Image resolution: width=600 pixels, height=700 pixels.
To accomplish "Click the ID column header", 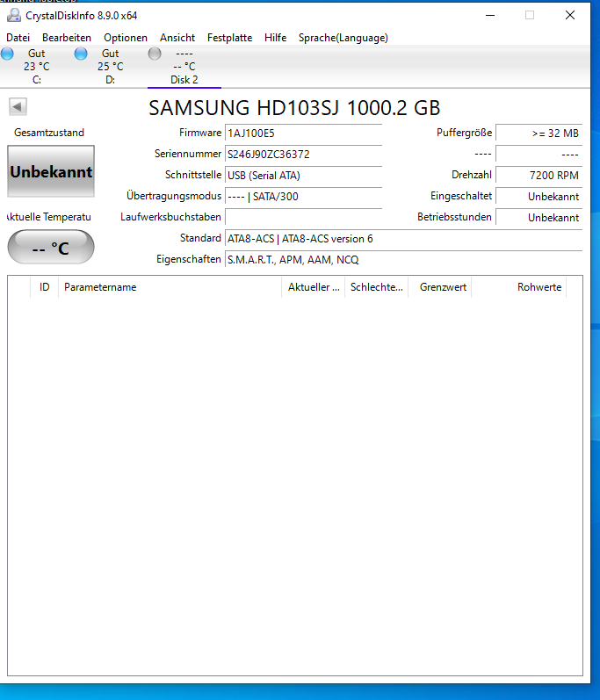I will pyautogui.click(x=44, y=287).
